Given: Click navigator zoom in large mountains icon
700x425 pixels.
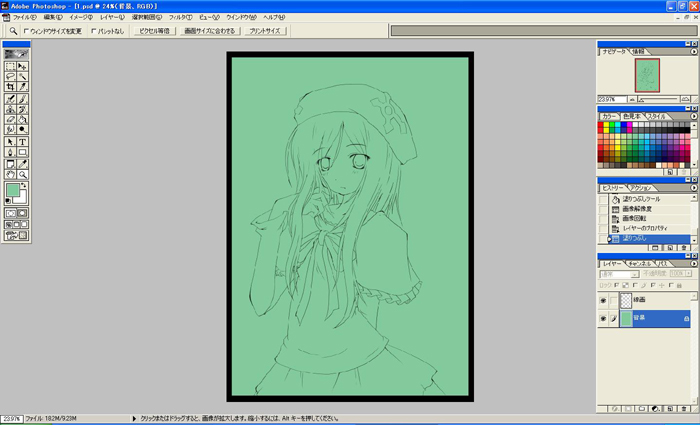Looking at the screenshot, I should (685, 99).
